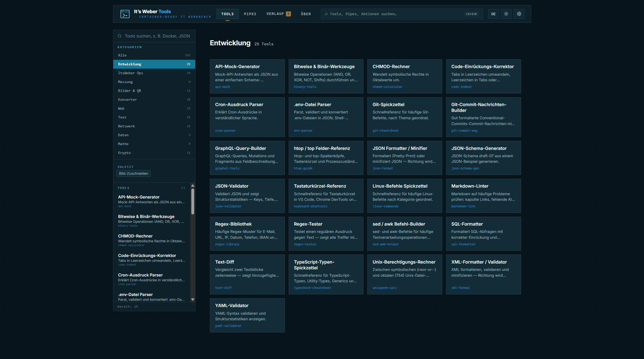Open the GraphQL-Query-Builder card
The width and height of the screenshot is (644, 359).
(247, 158)
